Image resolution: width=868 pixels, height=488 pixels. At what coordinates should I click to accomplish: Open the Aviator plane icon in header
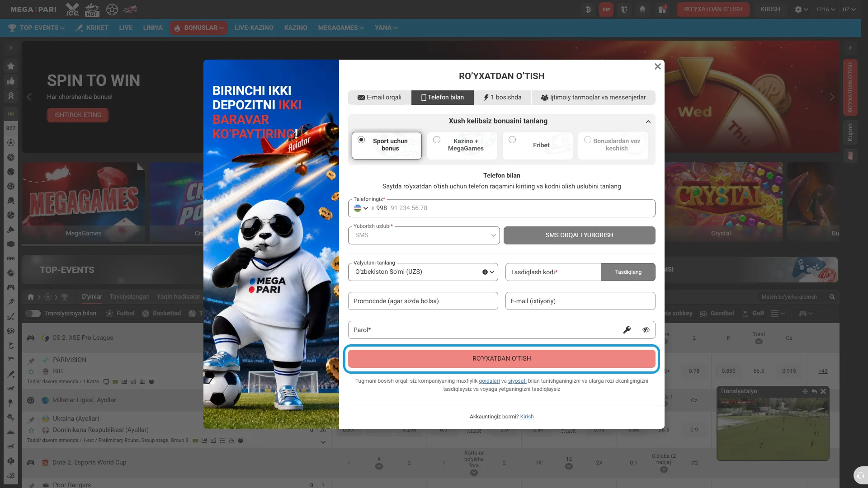coord(130,9)
